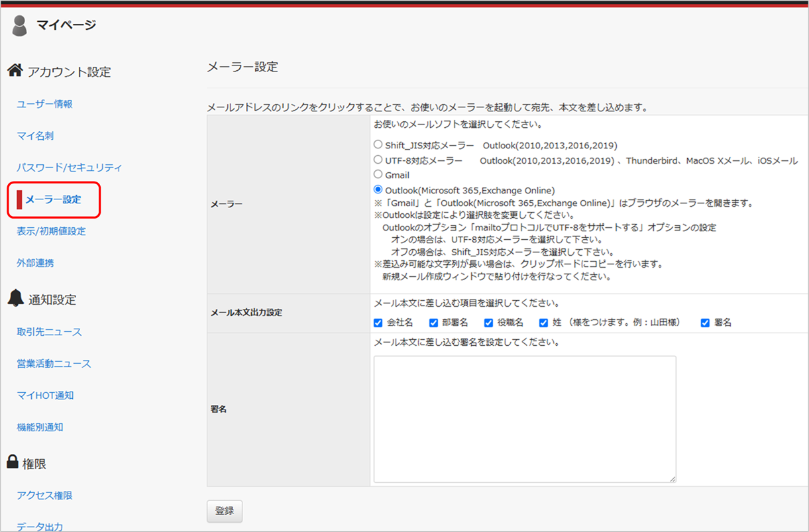
Task: Choose Gmail as the mailer
Action: (x=378, y=174)
